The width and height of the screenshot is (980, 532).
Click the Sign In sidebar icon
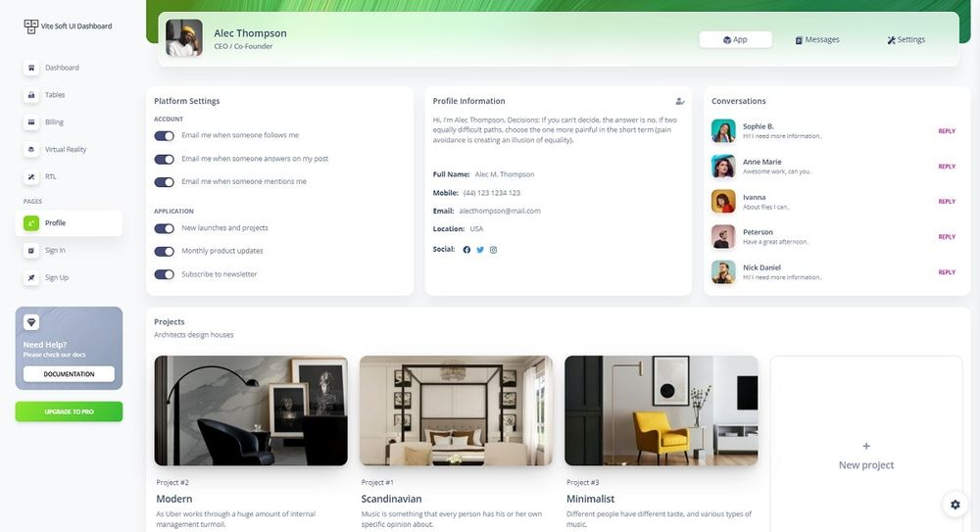pos(31,250)
